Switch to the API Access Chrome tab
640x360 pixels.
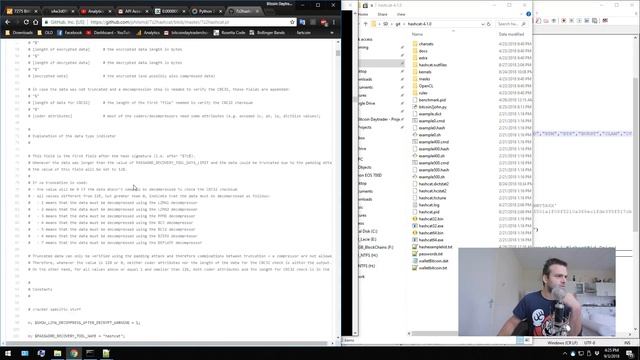[132, 11]
